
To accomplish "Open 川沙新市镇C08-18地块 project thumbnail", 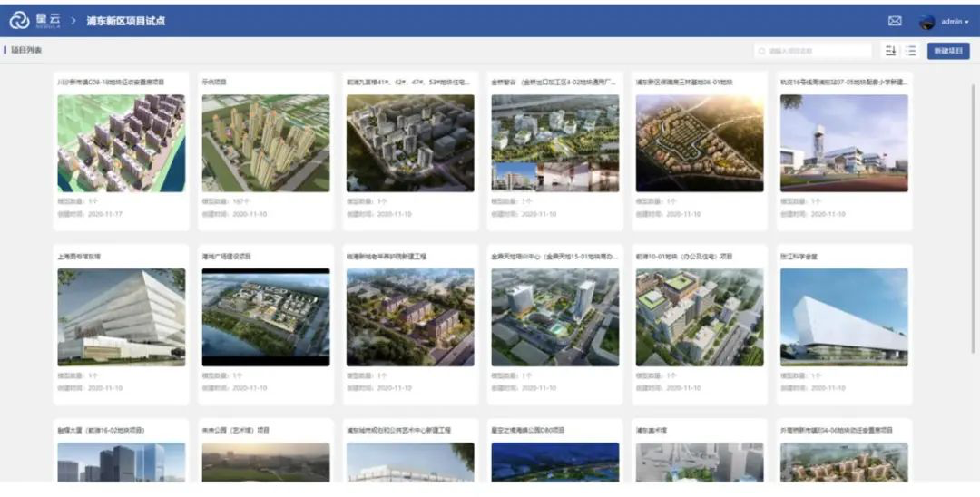I will [x=122, y=143].
